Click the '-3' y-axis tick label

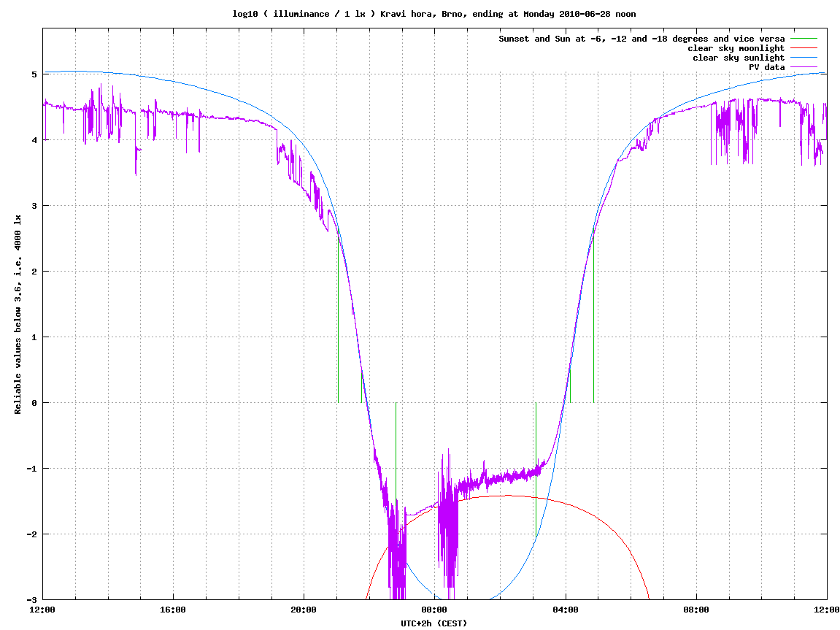coord(32,600)
